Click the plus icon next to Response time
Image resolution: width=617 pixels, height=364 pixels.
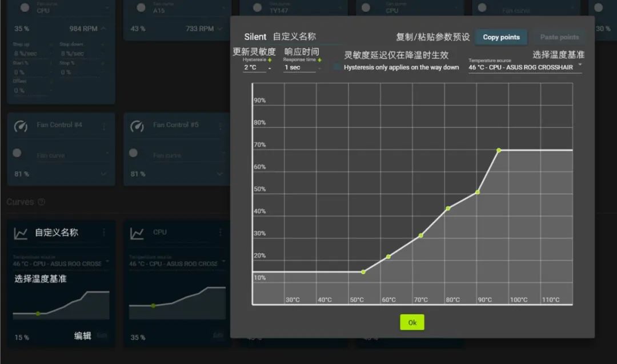point(319,60)
